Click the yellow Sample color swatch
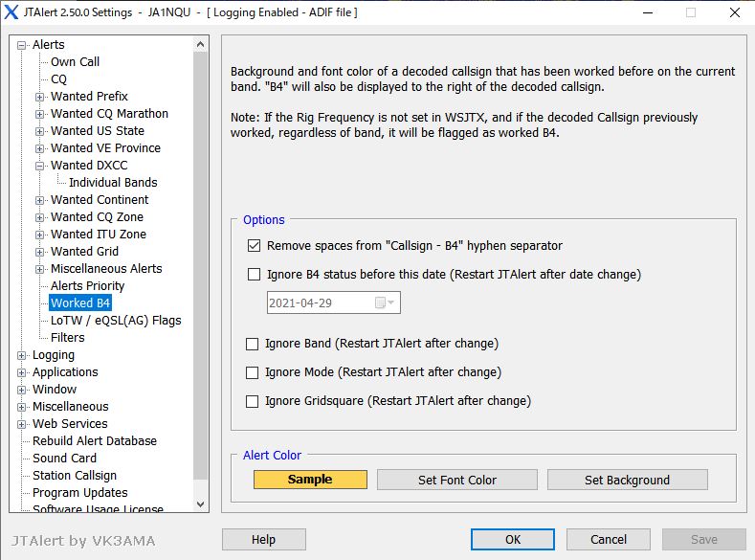This screenshot has width=755, height=560. coord(310,480)
